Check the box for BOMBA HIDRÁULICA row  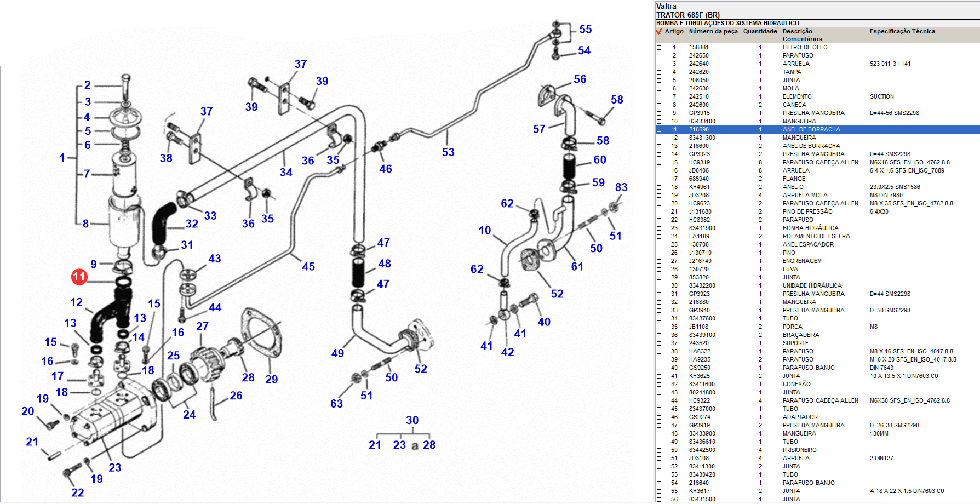tap(659, 228)
